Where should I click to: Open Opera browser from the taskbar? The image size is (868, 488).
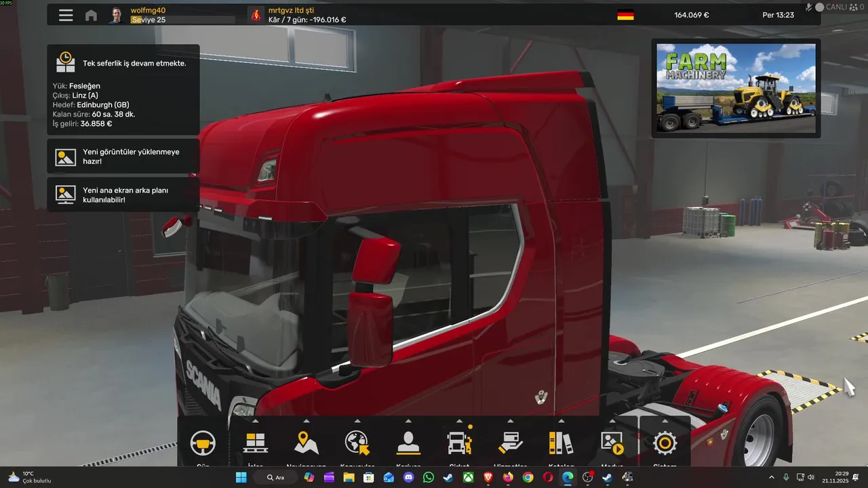point(548,477)
